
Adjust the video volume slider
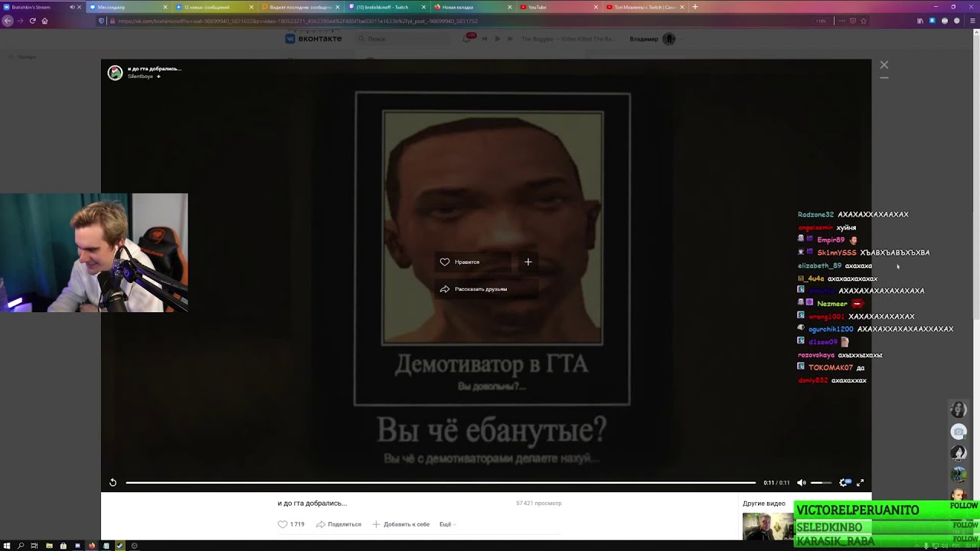(x=821, y=482)
